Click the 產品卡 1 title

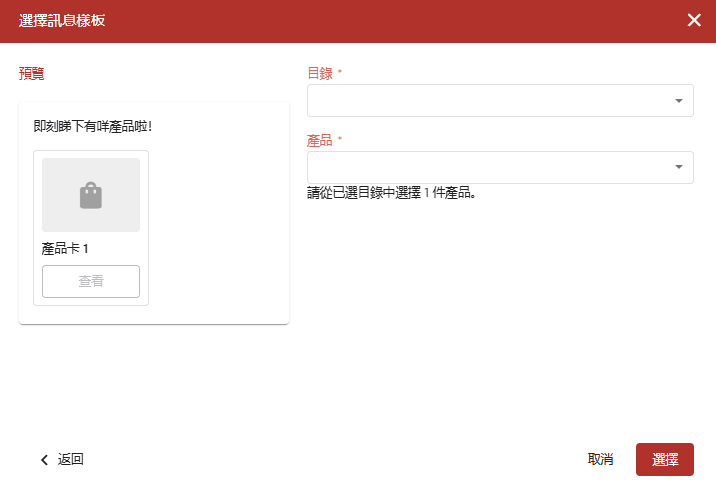(x=65, y=248)
